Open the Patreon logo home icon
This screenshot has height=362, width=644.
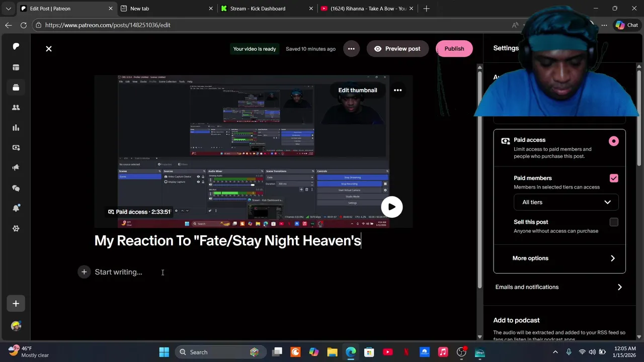pos(16,46)
